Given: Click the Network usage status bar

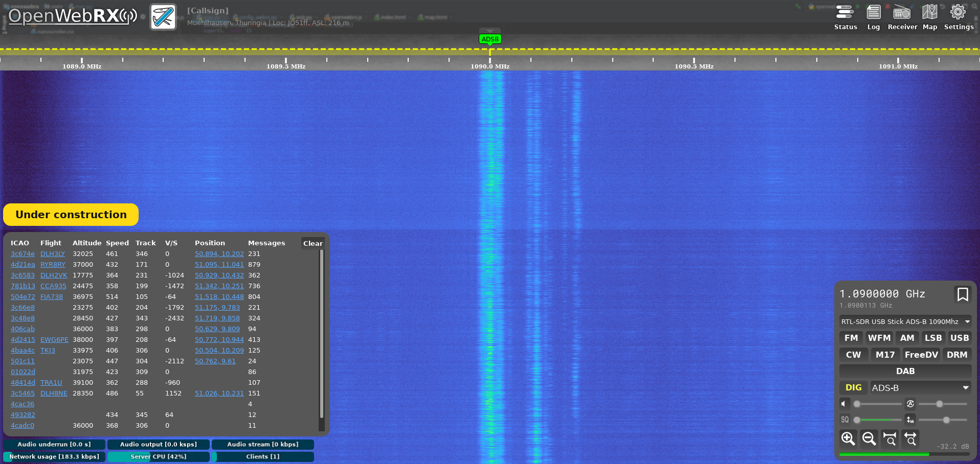Looking at the screenshot, I should tap(54, 456).
